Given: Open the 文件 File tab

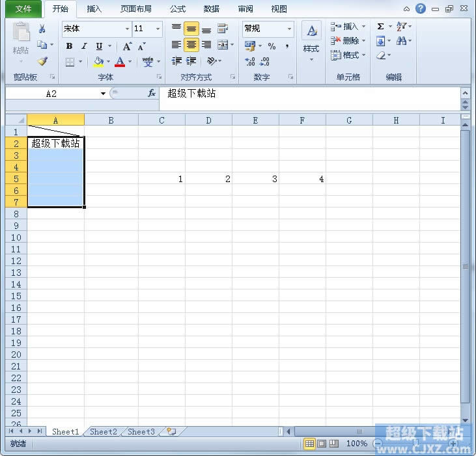Looking at the screenshot, I should coord(23,9).
